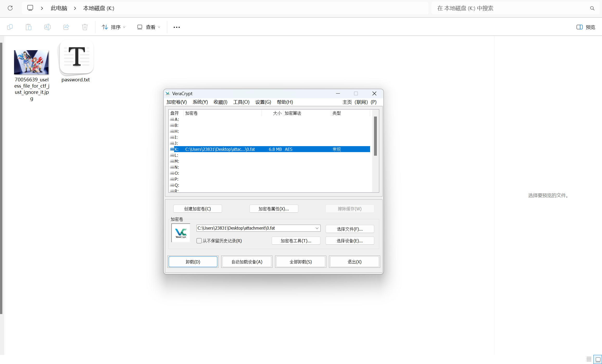The height and width of the screenshot is (364, 602).
Task: Expand the chevron after 此电脑 in address bar
Action: tap(75, 8)
